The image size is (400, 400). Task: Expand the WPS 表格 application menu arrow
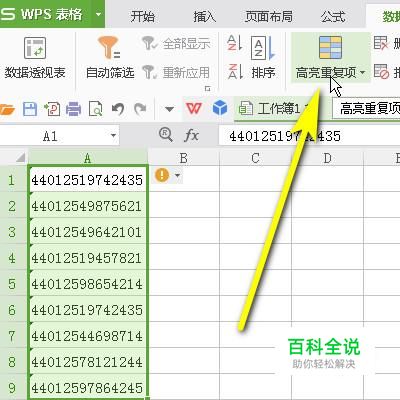coord(98,14)
